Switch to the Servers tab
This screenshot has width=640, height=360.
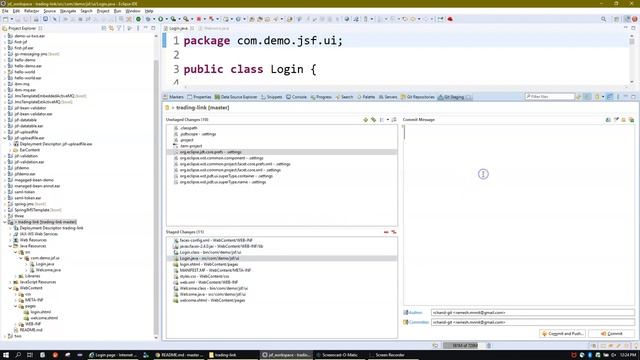pos(388,97)
